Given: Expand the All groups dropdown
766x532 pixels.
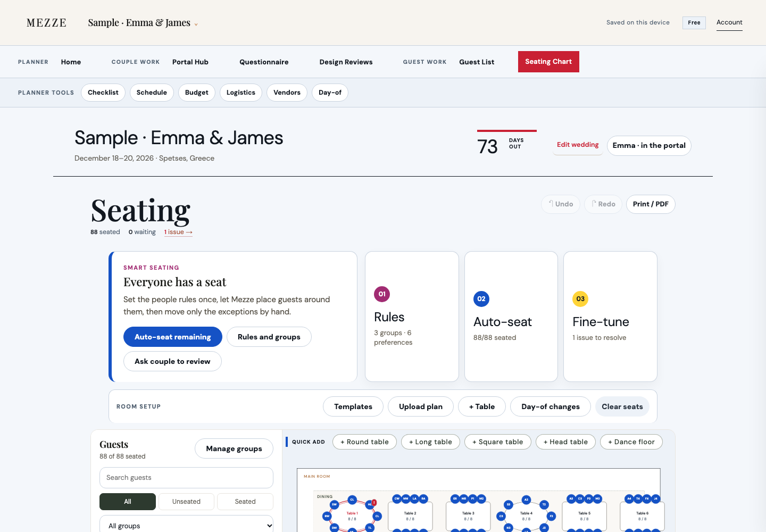Looking at the screenshot, I should coord(186,525).
